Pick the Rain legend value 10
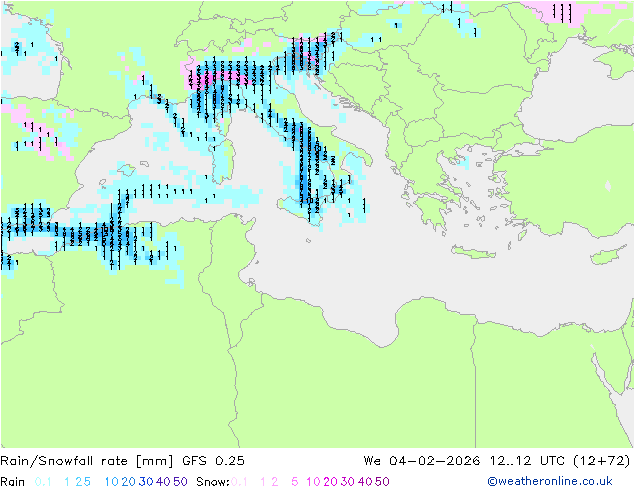The width and height of the screenshot is (634, 490). coord(112,482)
